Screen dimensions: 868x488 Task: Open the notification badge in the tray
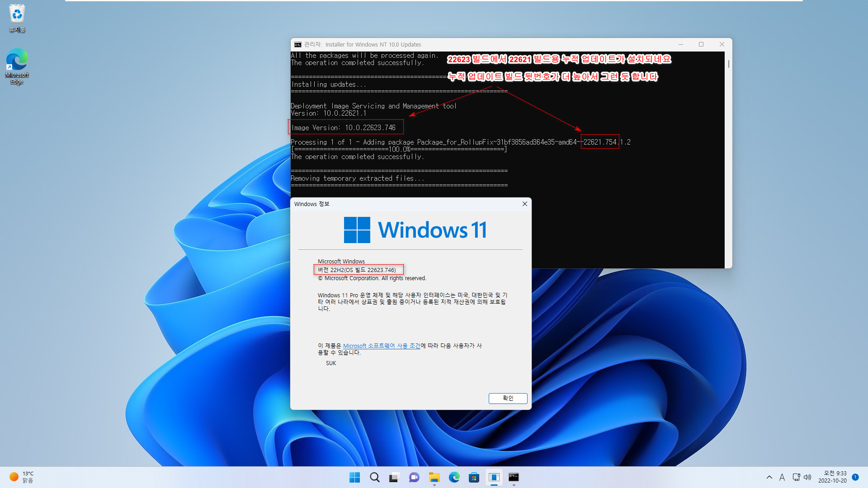(855, 477)
